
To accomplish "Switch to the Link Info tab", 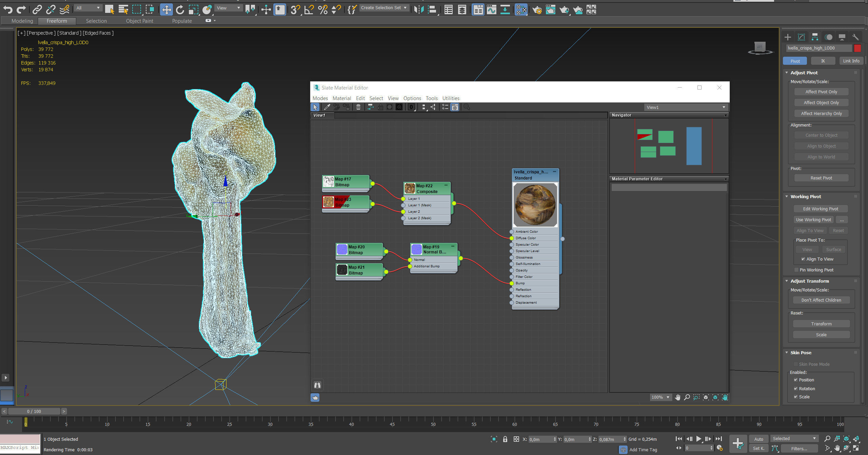I will tap(851, 61).
